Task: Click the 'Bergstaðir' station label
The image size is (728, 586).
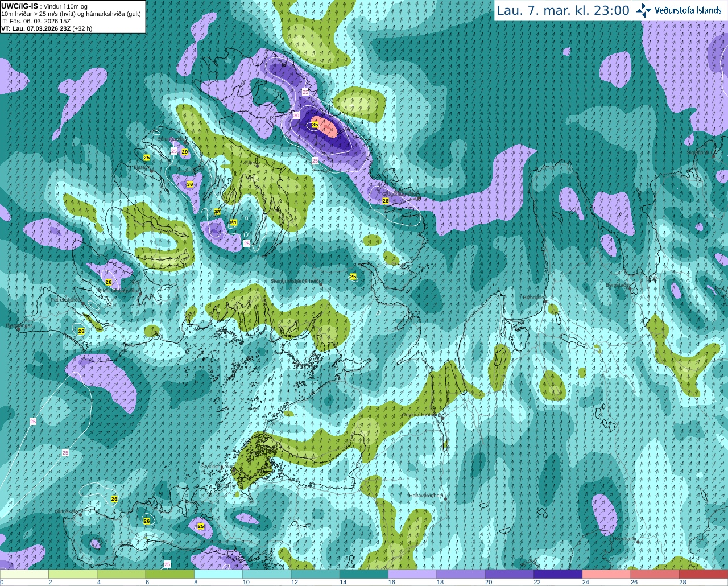Action: click(617, 285)
